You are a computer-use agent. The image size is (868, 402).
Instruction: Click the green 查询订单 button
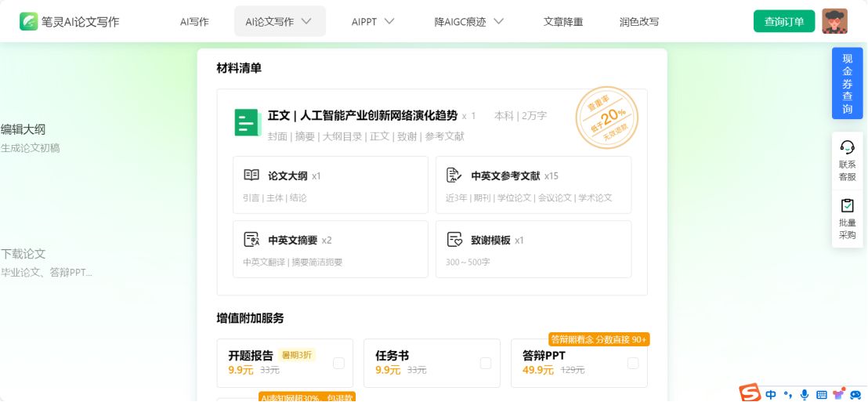784,22
